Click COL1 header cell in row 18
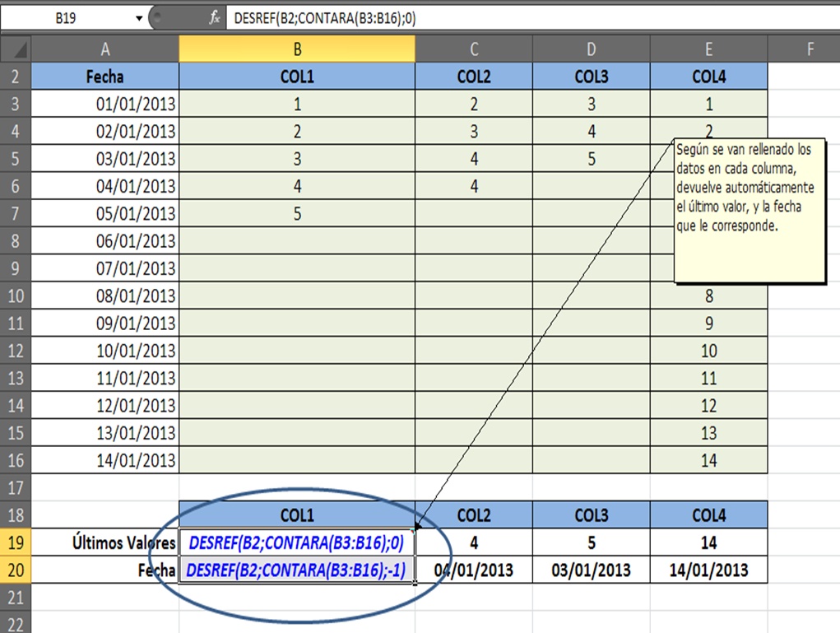840x633 pixels. coord(297,515)
